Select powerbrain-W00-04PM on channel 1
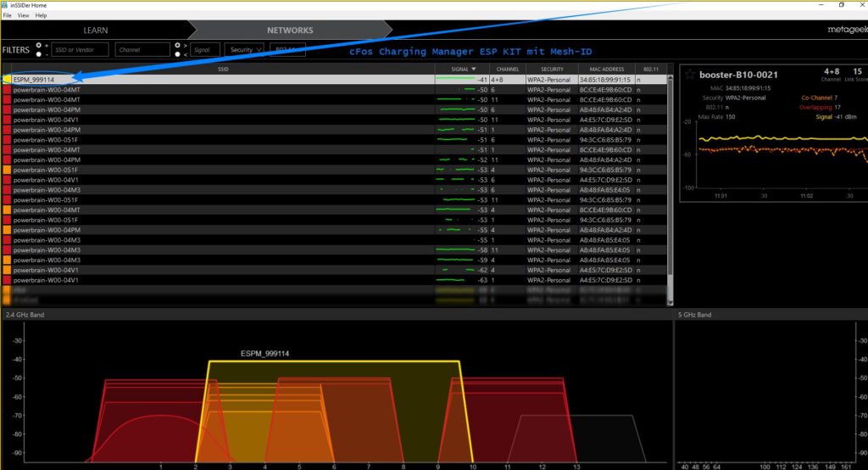Viewport: 868px width, 470px height. click(334, 130)
